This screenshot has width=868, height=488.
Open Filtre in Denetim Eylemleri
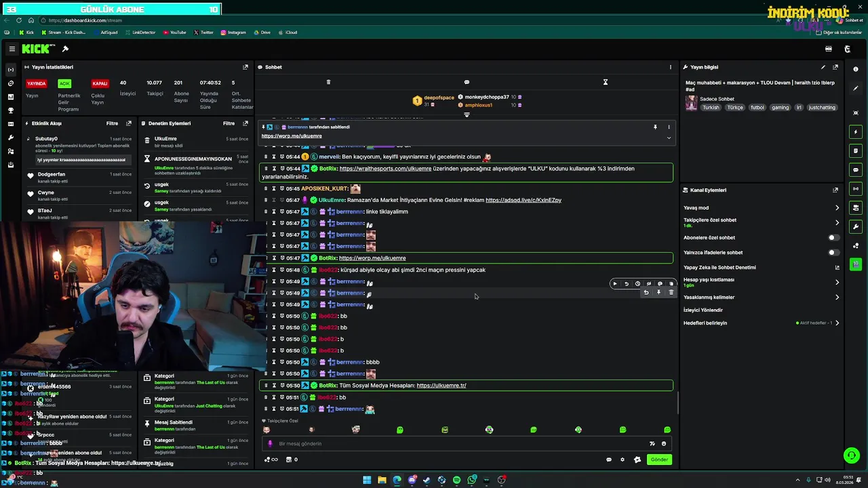click(229, 123)
